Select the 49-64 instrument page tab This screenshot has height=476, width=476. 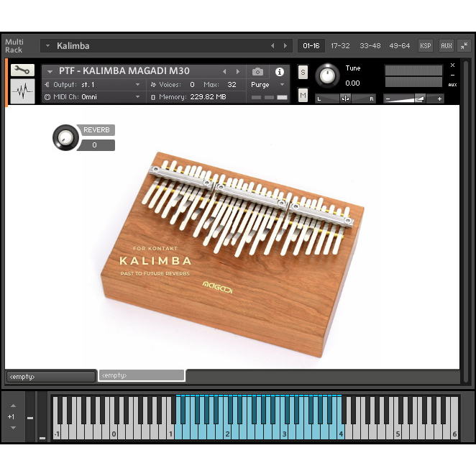point(400,46)
